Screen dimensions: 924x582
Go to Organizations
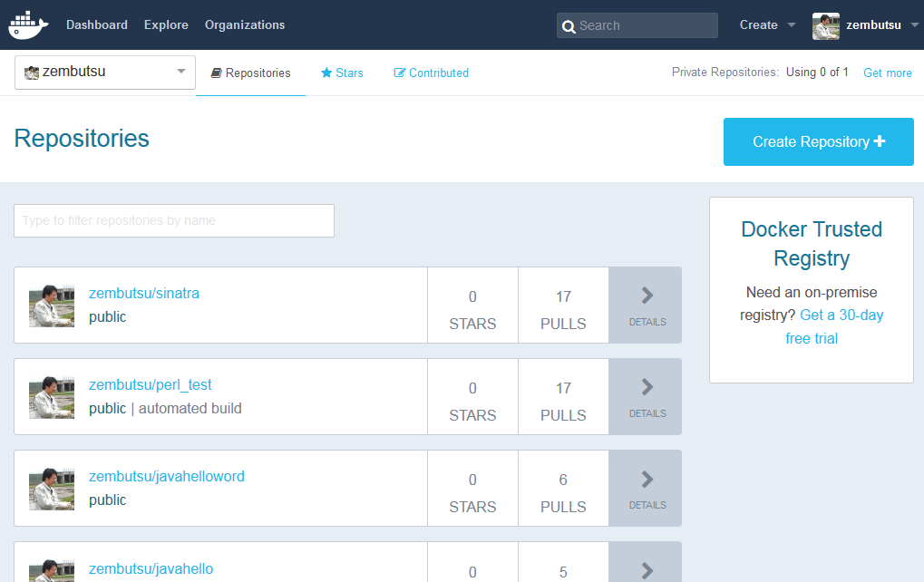tap(245, 24)
